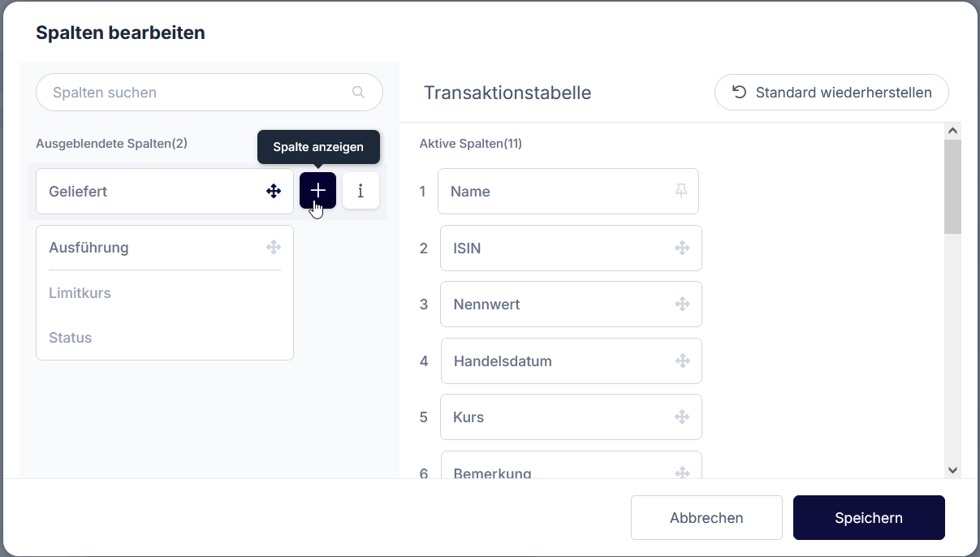This screenshot has height=557, width=980.
Task: Click the scrollbar up arrow
Action: click(x=953, y=131)
